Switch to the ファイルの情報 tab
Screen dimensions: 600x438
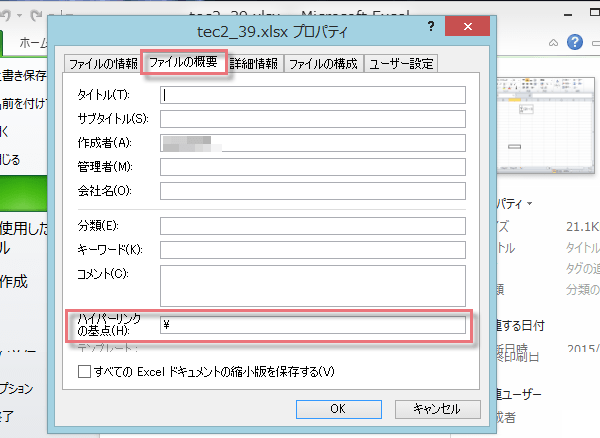103,64
